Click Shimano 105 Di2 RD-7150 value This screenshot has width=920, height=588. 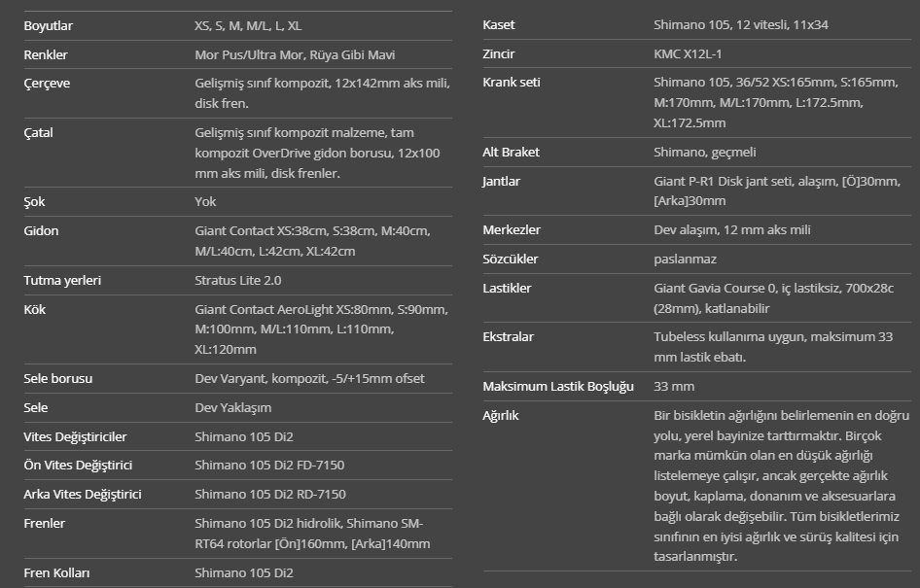[x=270, y=494]
